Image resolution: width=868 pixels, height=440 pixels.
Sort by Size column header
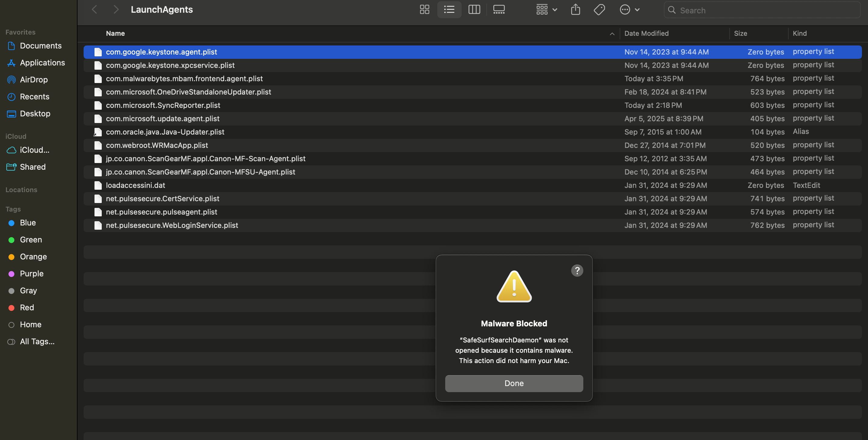740,33
